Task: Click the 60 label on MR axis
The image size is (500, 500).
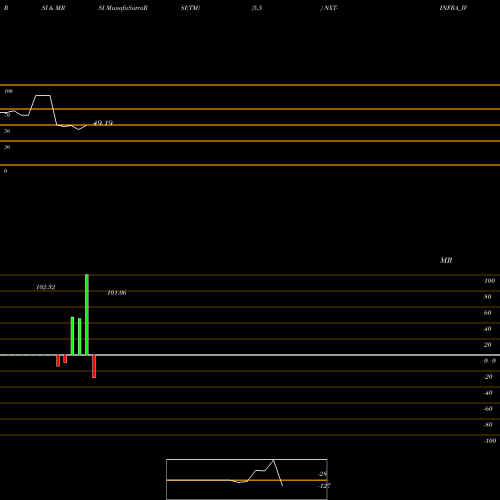Action: coord(488,313)
